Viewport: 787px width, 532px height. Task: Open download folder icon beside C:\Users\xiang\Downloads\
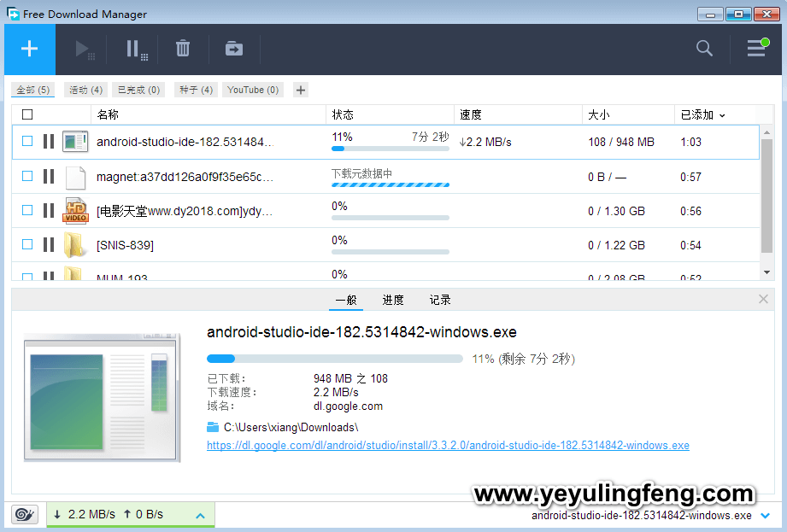[213, 427]
